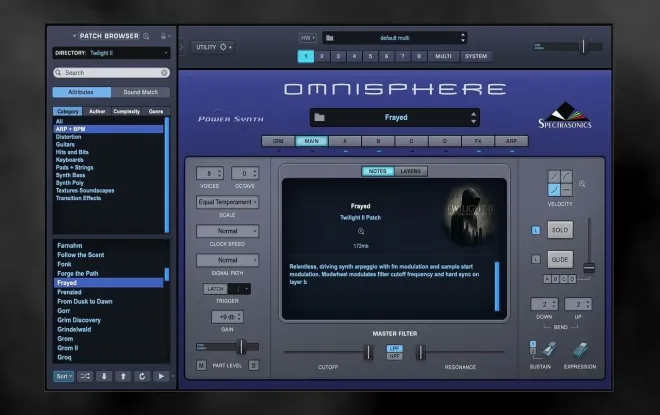Screen dimensions: 660x415
Task: Select the Genre attribute tab
Action: pos(156,112)
